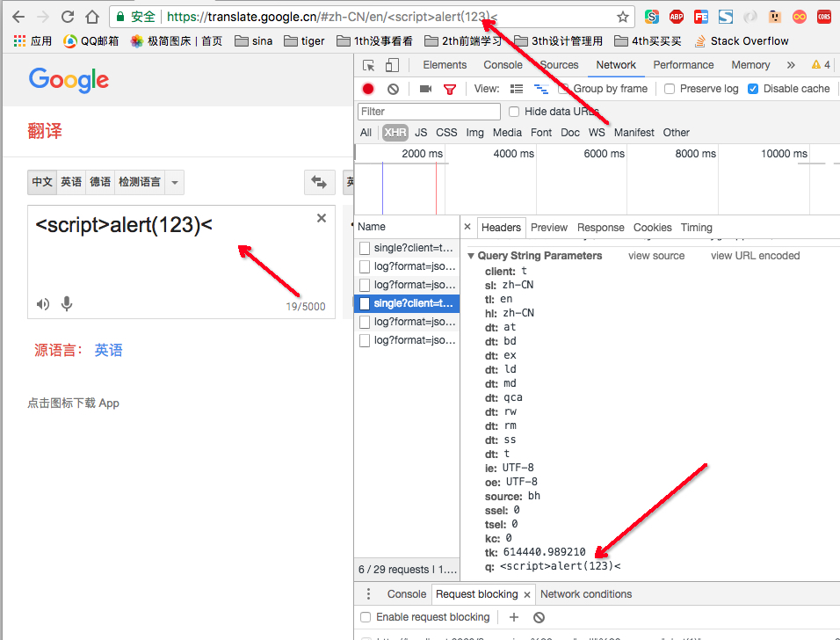This screenshot has width=840, height=640.
Task: Use large request rows view icon
Action: point(517,89)
